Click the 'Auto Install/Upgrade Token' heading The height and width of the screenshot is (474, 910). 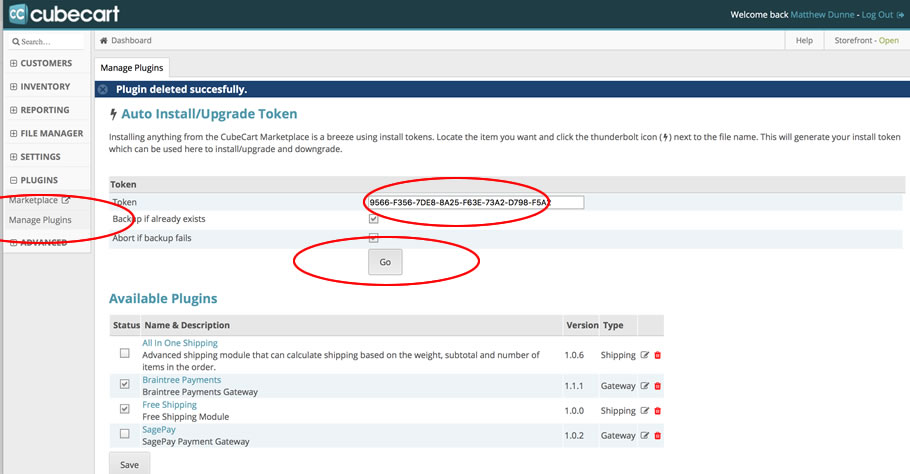point(209,114)
